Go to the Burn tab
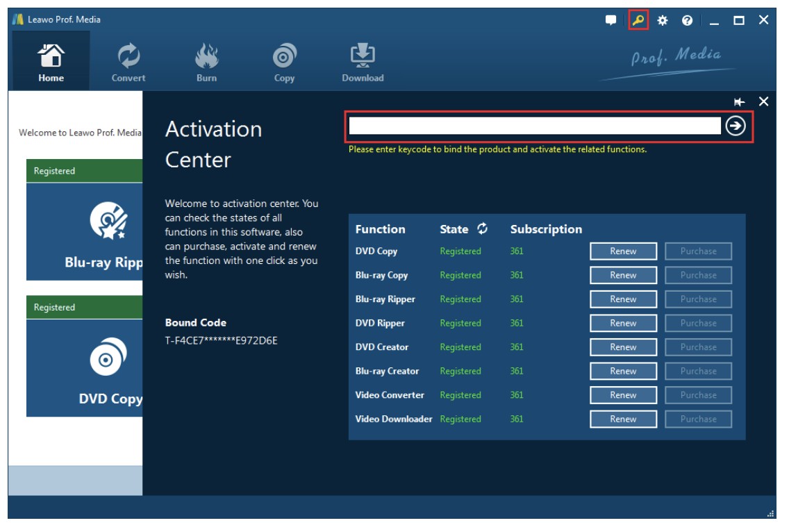This screenshot has width=789, height=532. [206, 62]
